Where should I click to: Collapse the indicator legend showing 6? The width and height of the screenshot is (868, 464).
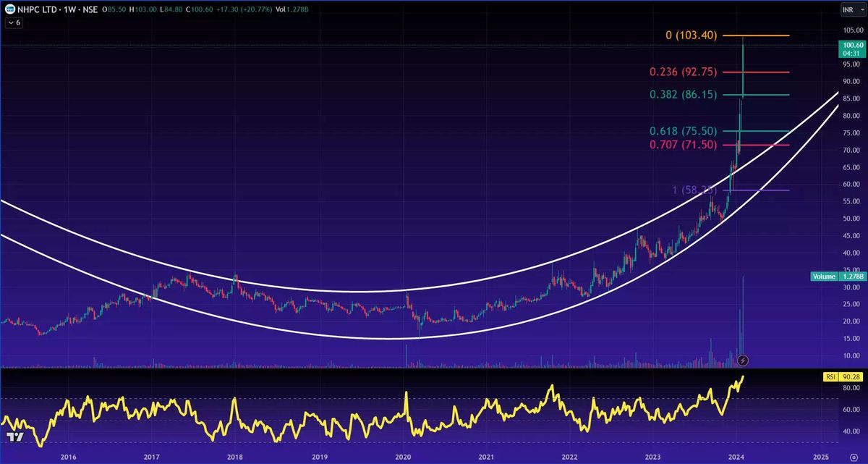coord(14,23)
